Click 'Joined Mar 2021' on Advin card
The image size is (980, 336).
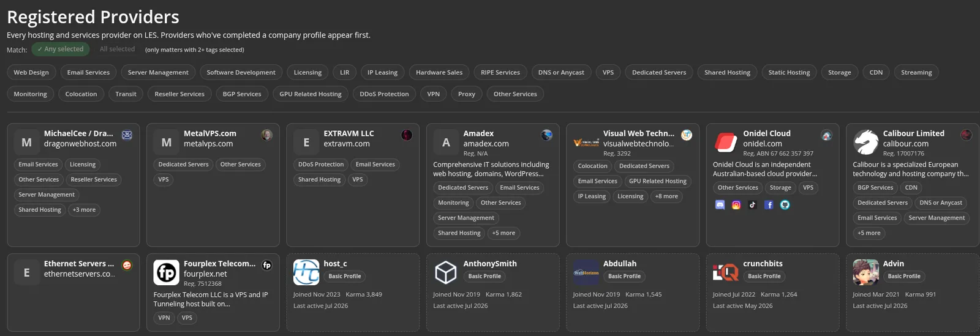tap(876, 294)
